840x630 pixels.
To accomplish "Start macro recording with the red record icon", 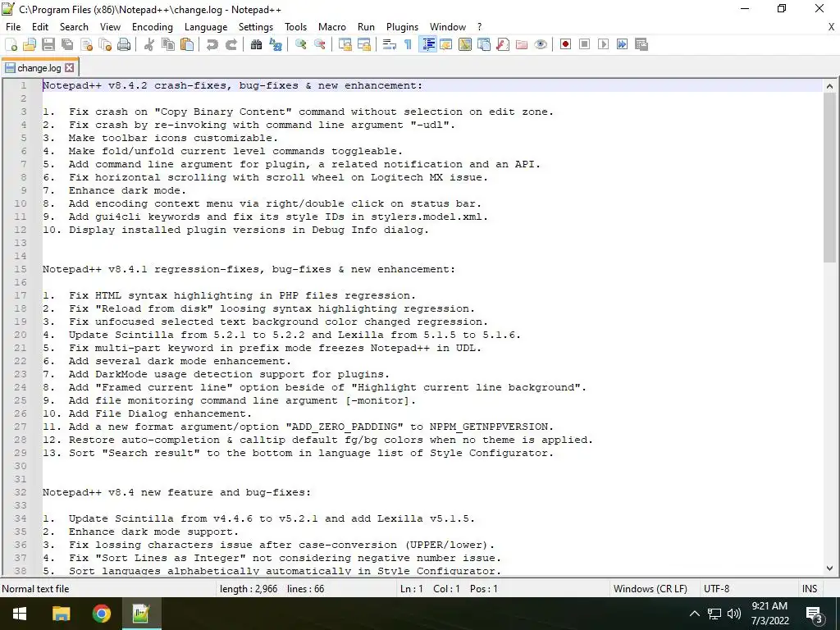I will [x=566, y=44].
